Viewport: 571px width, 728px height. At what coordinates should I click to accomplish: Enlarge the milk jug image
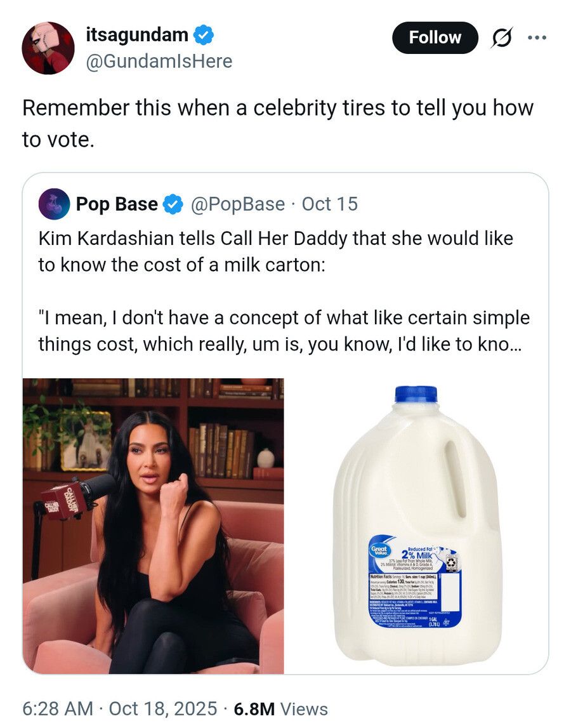(x=416, y=526)
